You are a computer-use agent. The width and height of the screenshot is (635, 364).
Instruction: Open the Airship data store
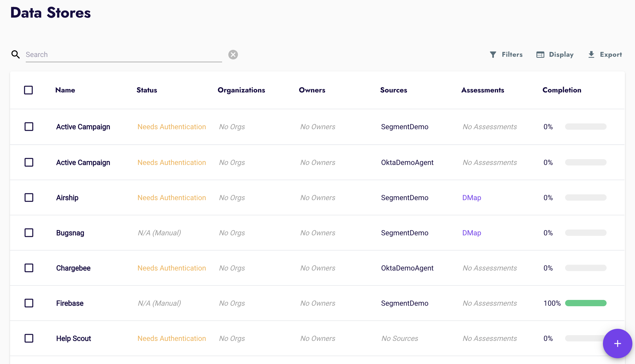click(67, 198)
